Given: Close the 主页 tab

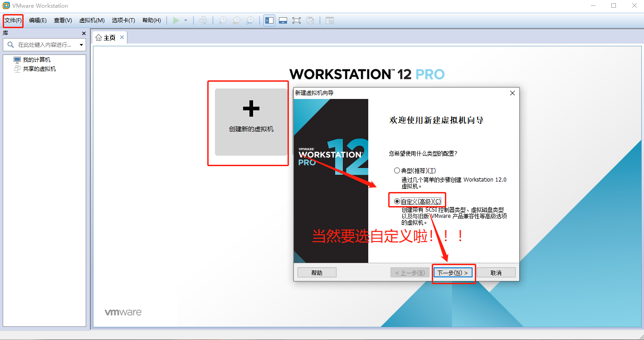Looking at the screenshot, I should click(122, 38).
